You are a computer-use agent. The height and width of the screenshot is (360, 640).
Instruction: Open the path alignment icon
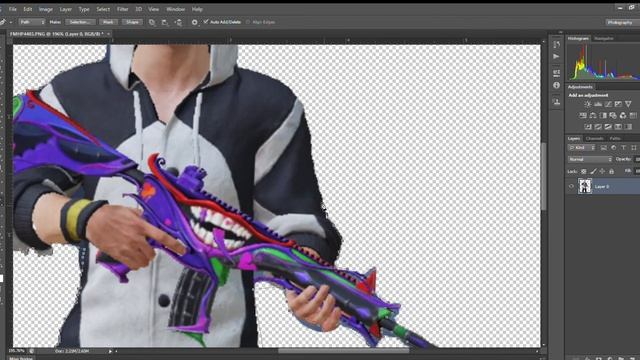[165, 22]
